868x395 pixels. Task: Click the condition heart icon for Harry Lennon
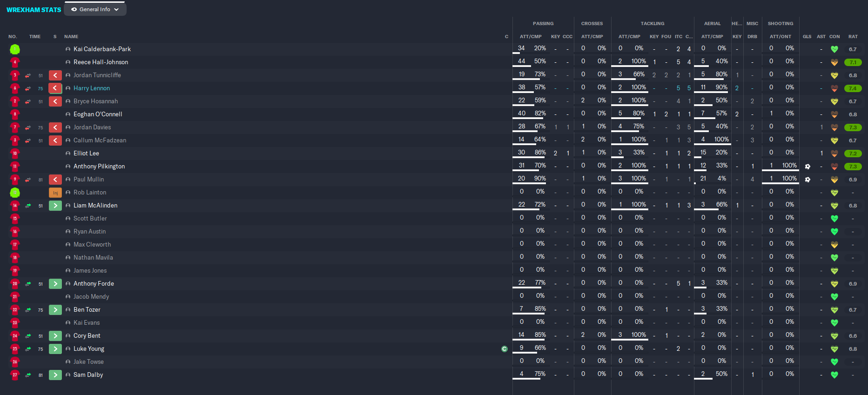tap(834, 88)
